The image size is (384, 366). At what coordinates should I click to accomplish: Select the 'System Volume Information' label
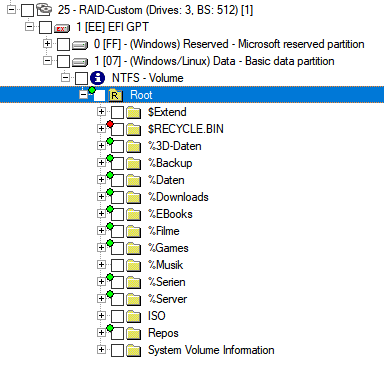coord(211,350)
